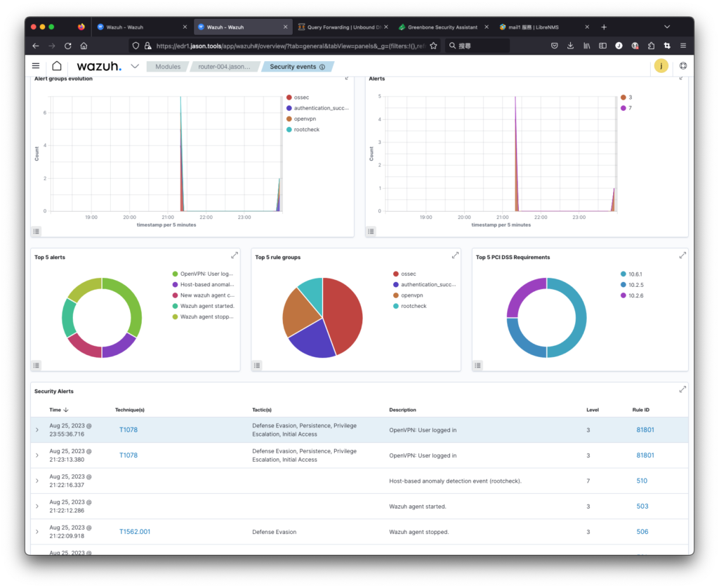The height and width of the screenshot is (588, 719).
Task: Toggle Wazuh agent started legend item
Action: [203, 306]
